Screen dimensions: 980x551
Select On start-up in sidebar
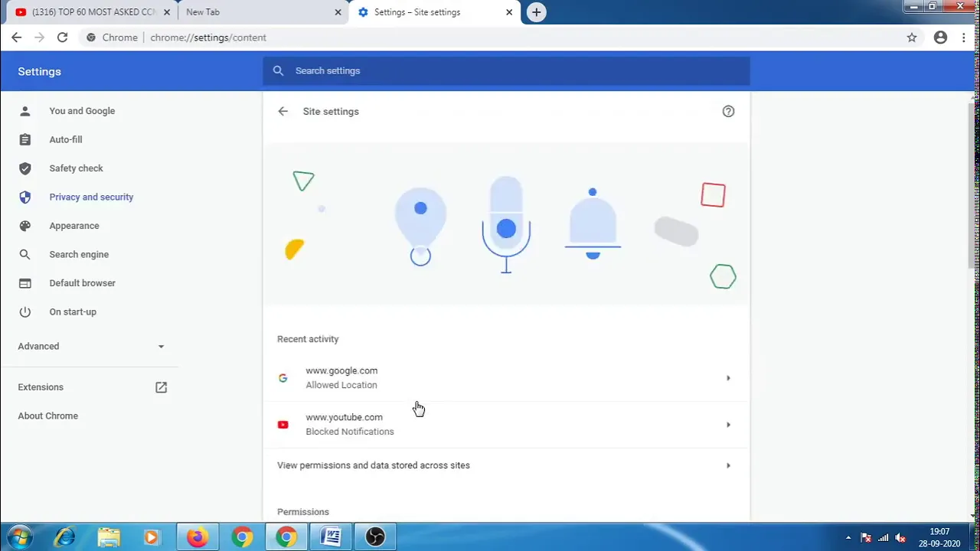[x=73, y=311]
